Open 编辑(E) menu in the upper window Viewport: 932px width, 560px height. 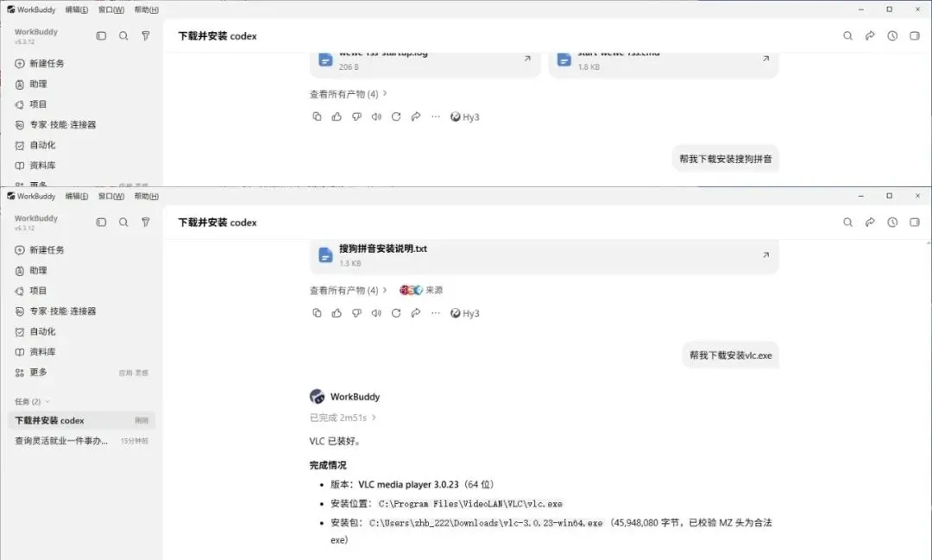77,9
